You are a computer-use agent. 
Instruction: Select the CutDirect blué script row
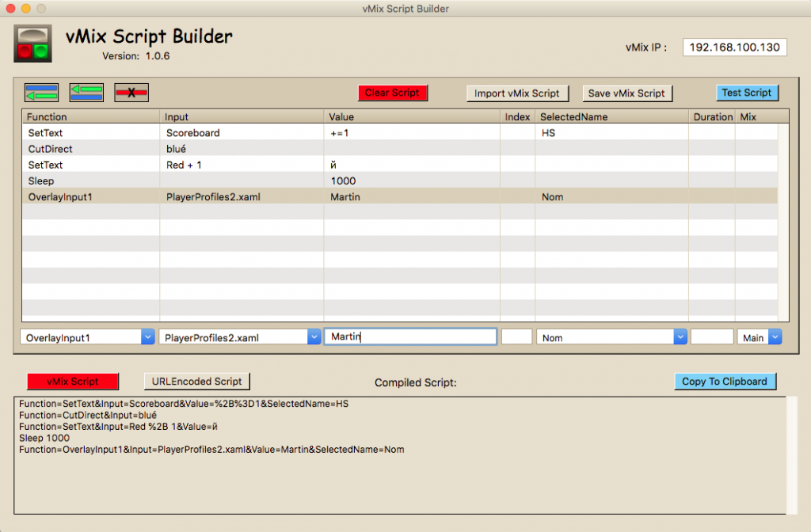238,149
